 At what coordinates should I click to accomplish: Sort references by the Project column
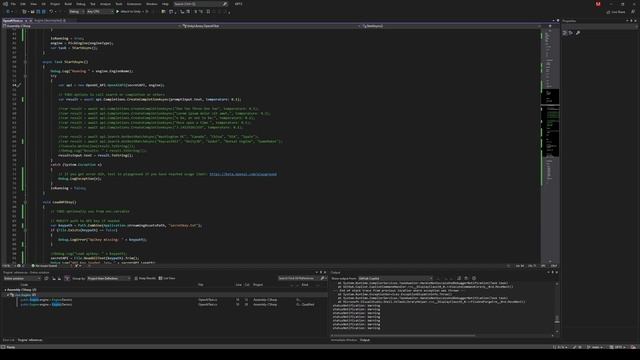(x=258, y=285)
